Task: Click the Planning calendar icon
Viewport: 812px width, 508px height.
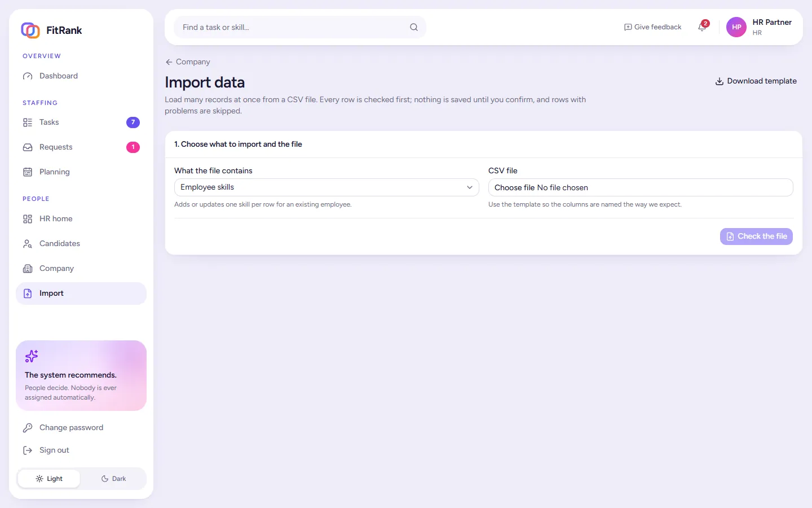Action: [28, 172]
